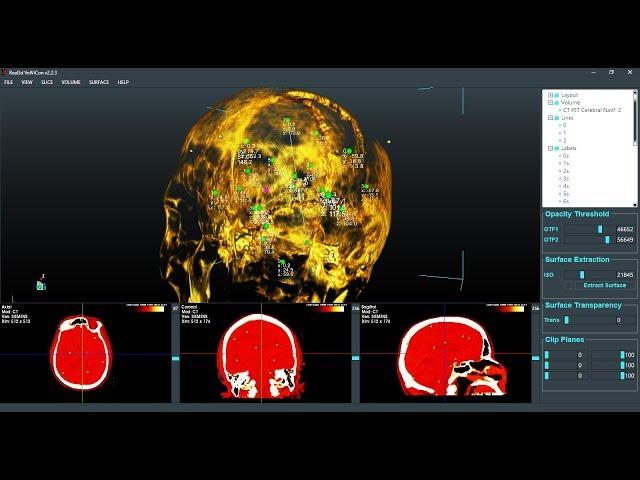This screenshot has width=640, height=480.
Task: Select label 4s in the tree
Action: tap(566, 186)
